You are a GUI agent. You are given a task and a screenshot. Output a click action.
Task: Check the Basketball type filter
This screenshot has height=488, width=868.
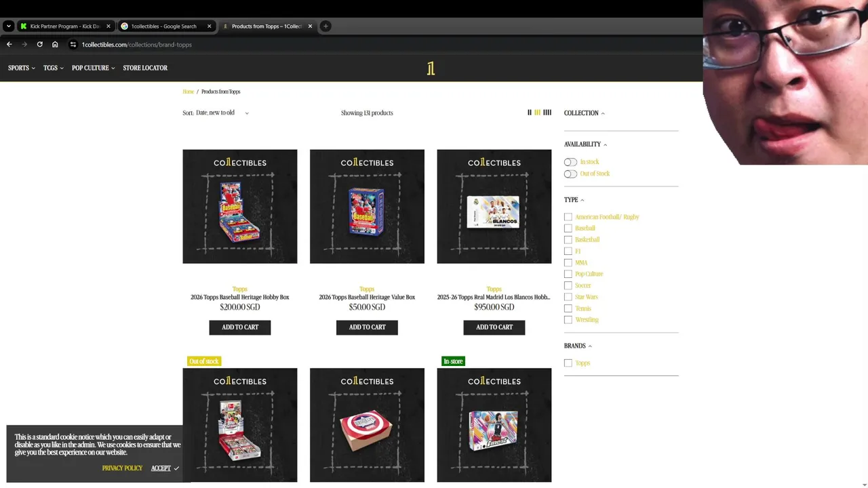(568, 240)
